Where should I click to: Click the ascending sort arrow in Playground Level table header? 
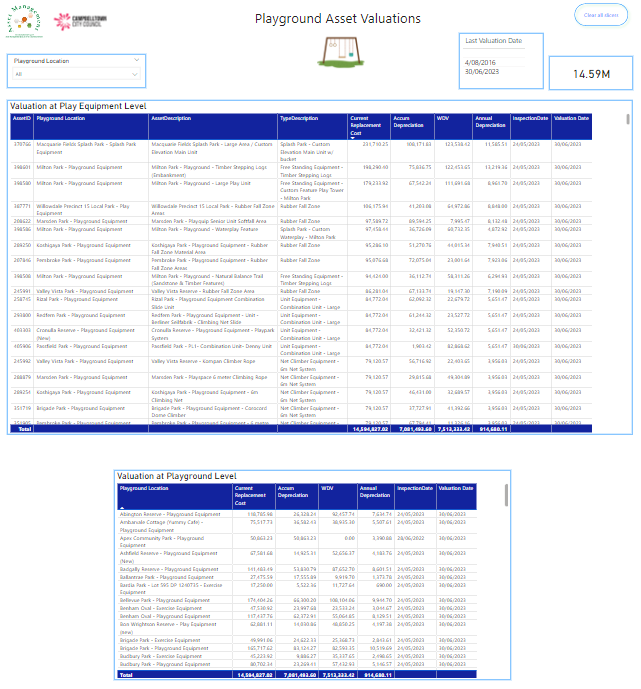click(x=122, y=508)
